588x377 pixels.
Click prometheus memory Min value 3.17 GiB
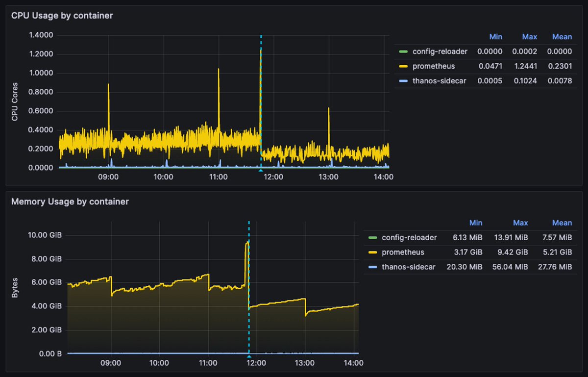click(467, 252)
